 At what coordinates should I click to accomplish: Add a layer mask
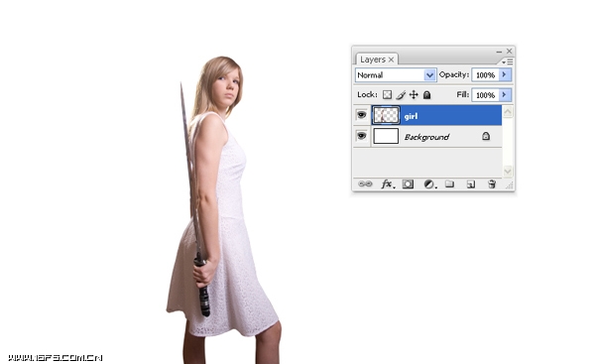click(408, 184)
